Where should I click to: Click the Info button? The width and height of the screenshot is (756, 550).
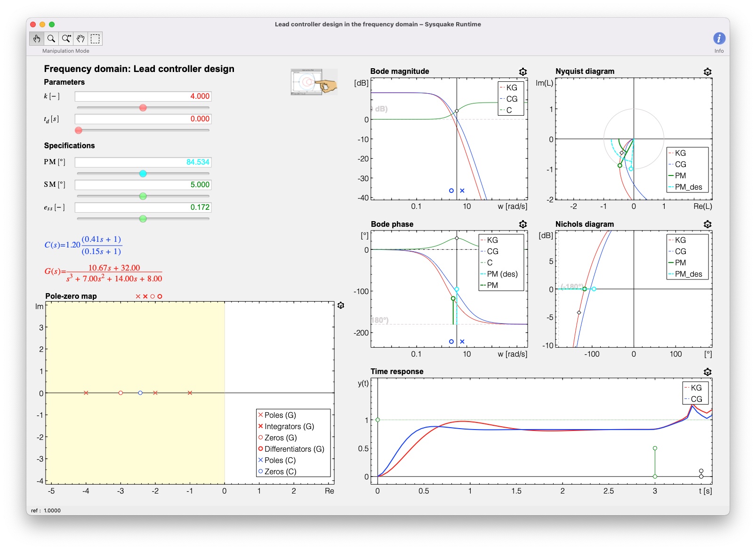point(719,39)
